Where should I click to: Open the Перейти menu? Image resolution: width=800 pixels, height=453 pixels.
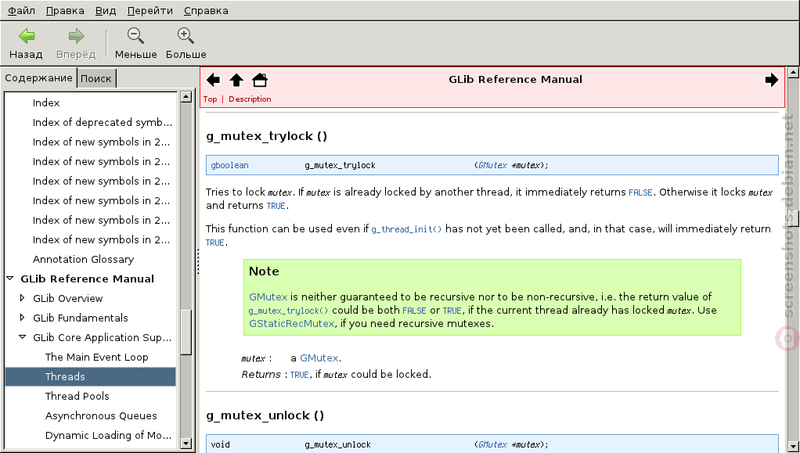pyautogui.click(x=150, y=11)
